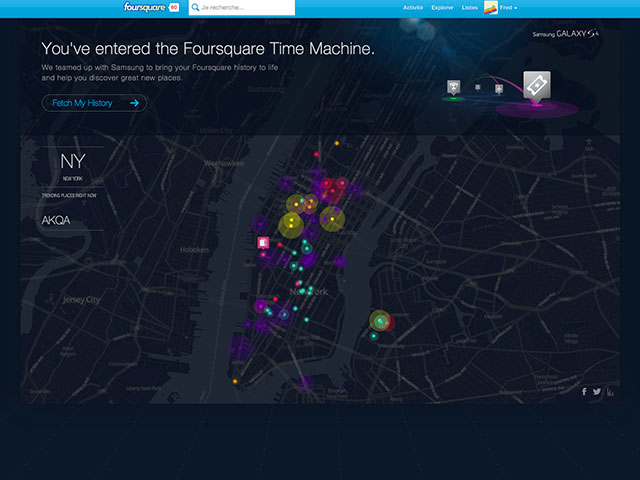Open the Explorer menu item
640x480 pixels.
(x=442, y=7)
